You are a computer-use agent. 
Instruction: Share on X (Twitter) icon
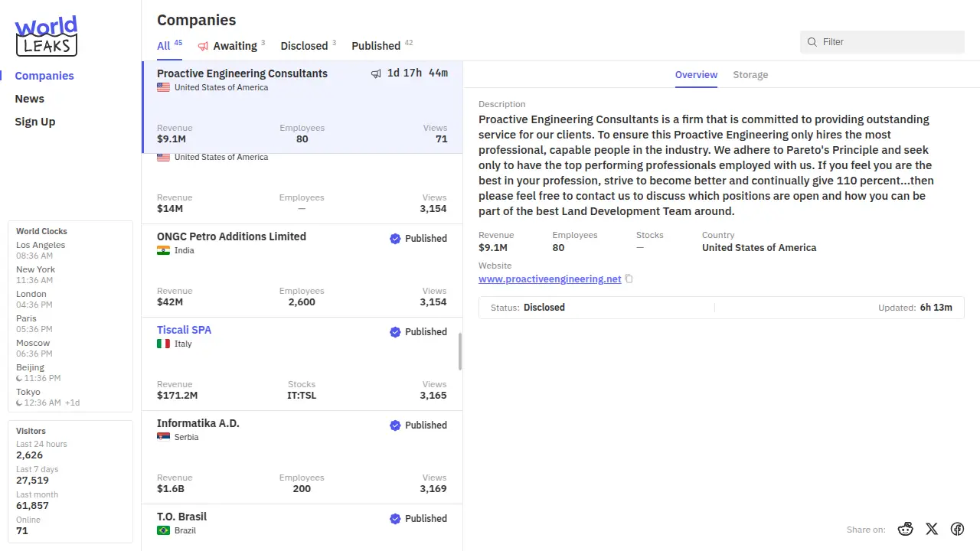coord(932,529)
